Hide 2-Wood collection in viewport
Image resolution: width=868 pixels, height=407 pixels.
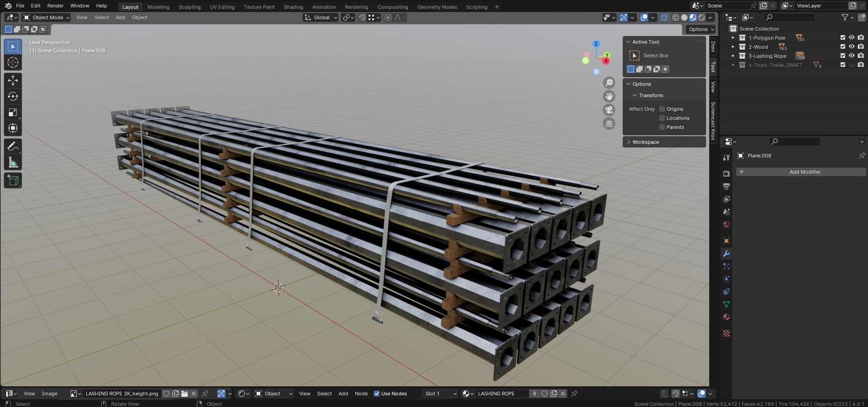pyautogui.click(x=852, y=47)
